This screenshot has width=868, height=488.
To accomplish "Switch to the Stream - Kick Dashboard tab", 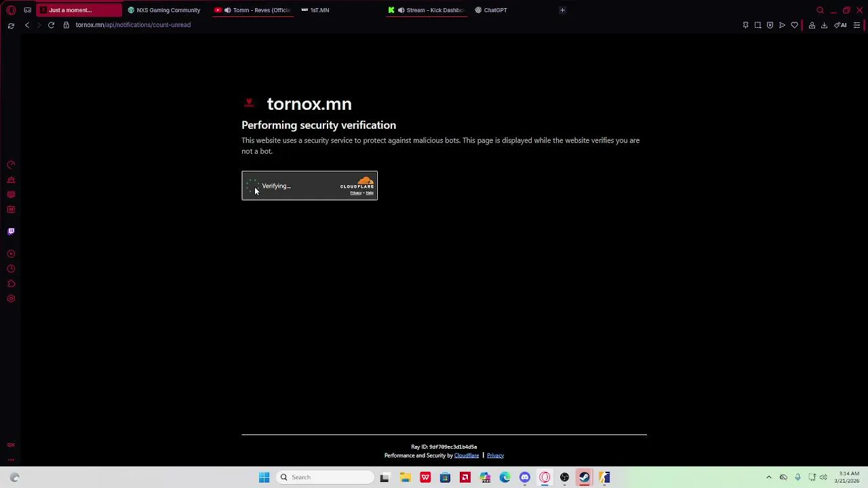I will pos(426,10).
